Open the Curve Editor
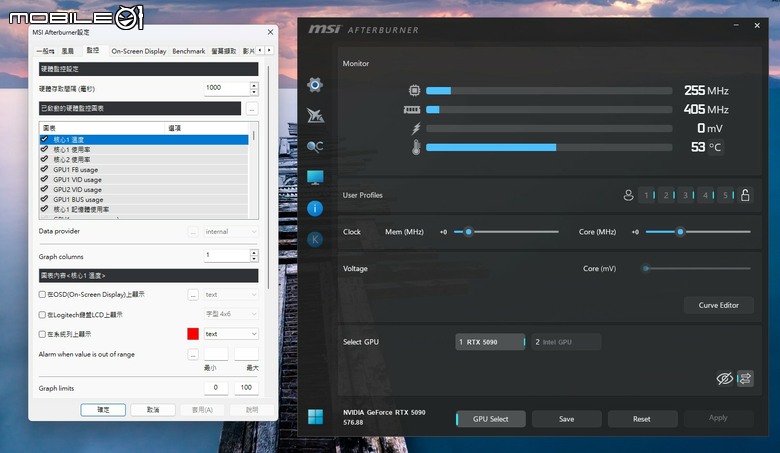 tap(718, 305)
